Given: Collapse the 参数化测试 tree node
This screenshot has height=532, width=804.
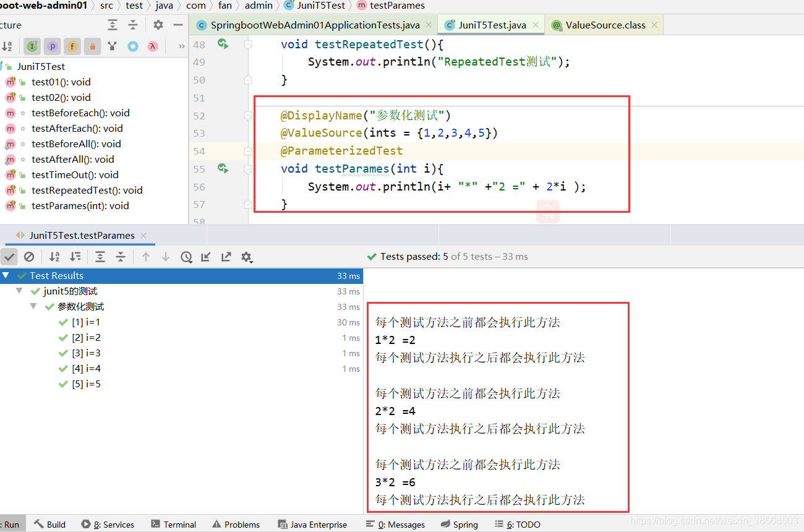Looking at the screenshot, I should [33, 307].
